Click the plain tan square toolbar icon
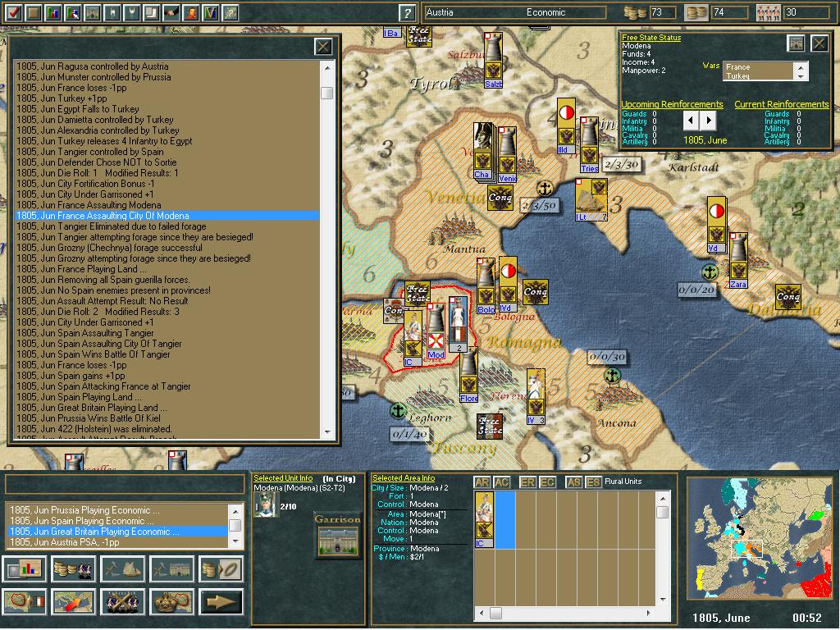 click(x=33, y=12)
